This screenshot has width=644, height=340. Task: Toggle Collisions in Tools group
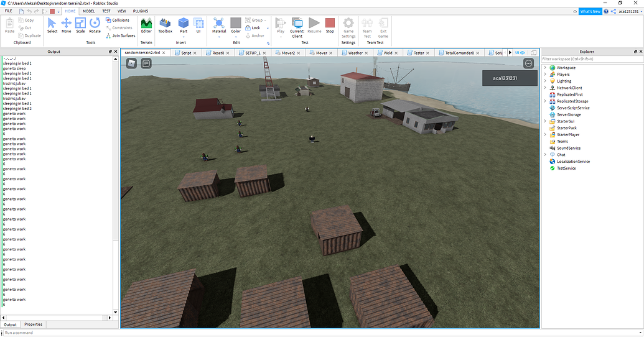(118, 20)
